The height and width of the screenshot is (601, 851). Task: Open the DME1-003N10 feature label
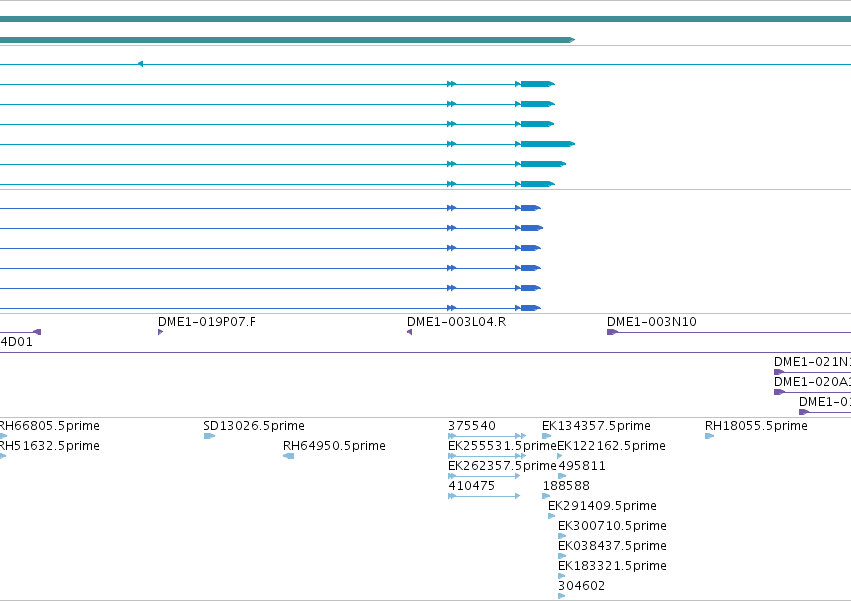click(652, 322)
